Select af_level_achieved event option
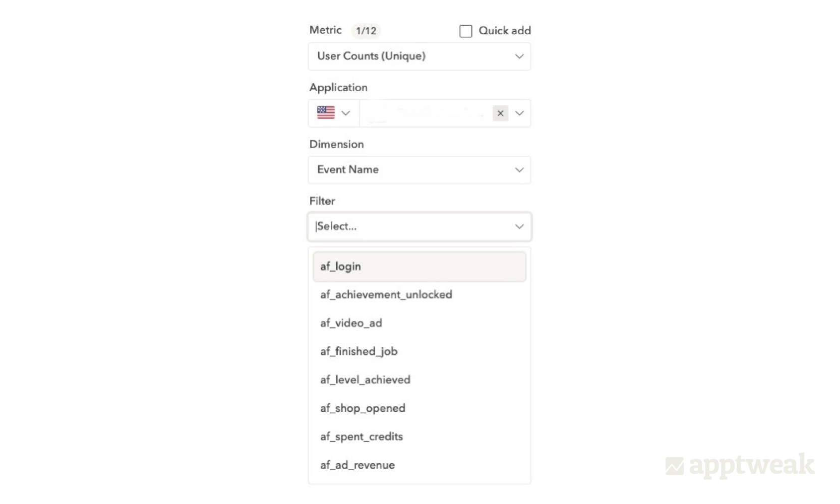840x504 pixels. click(x=419, y=380)
